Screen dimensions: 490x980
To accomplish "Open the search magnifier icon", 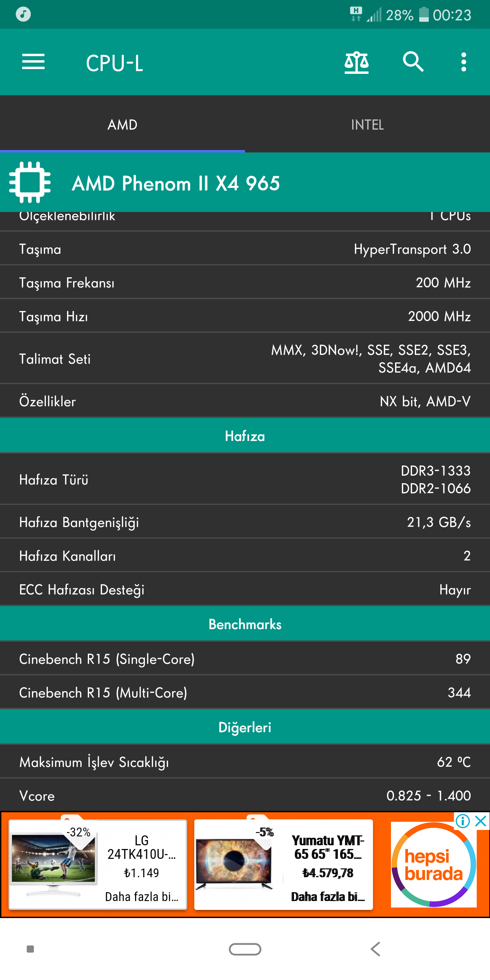I will coord(413,62).
